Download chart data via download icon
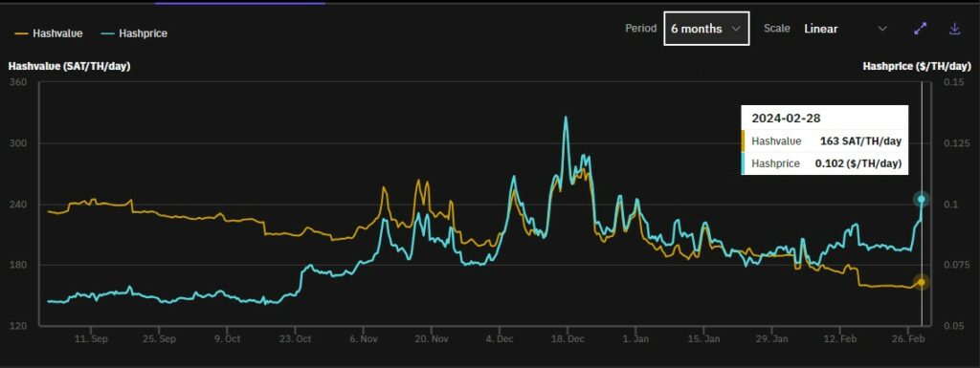Viewport: 980px width, 368px height. click(x=954, y=29)
